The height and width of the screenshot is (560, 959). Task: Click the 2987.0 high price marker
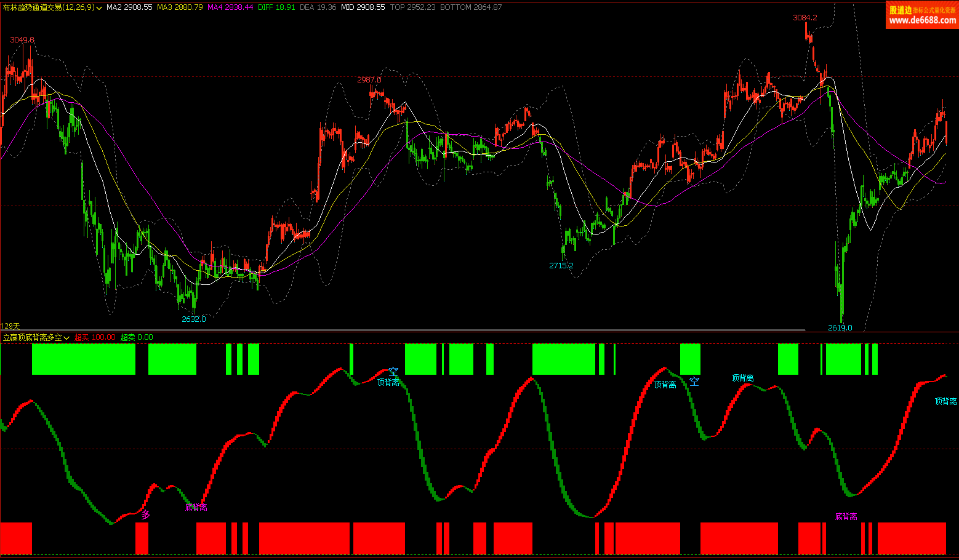point(369,79)
